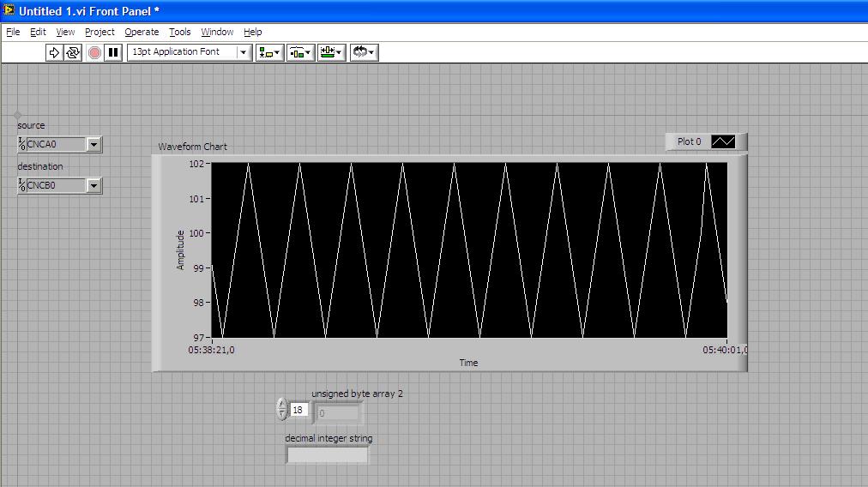Screen dimensions: 868x487
Task: Open the Project menu
Action: (x=99, y=32)
